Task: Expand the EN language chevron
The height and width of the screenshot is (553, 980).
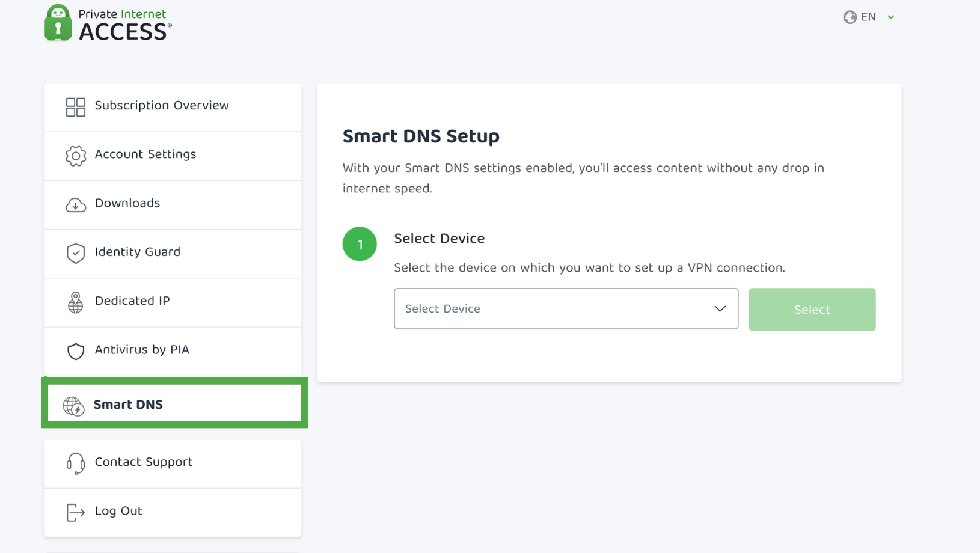Action: pos(891,17)
